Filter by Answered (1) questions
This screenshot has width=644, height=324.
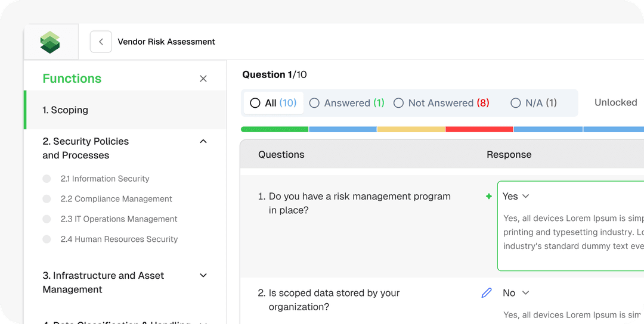346,103
